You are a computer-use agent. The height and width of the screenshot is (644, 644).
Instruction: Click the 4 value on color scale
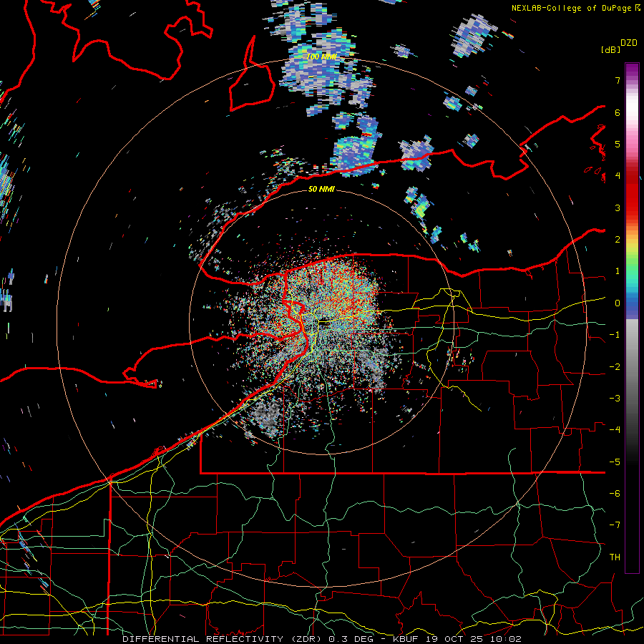pyautogui.click(x=618, y=176)
